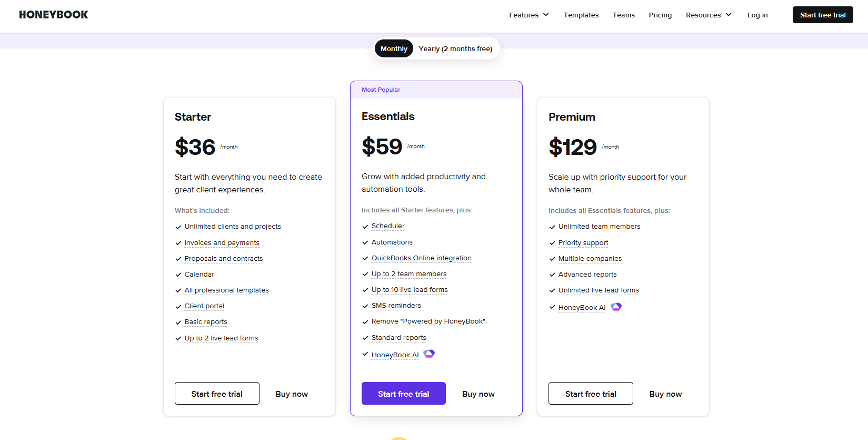Click the HoneyBook AI icon in Essentials
This screenshot has width=868, height=440.
[429, 354]
